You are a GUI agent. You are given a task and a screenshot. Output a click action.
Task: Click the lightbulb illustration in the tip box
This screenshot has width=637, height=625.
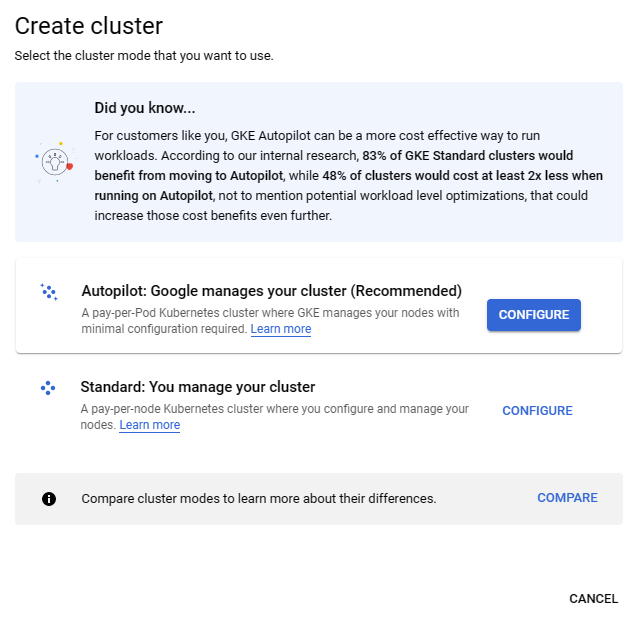click(54, 161)
